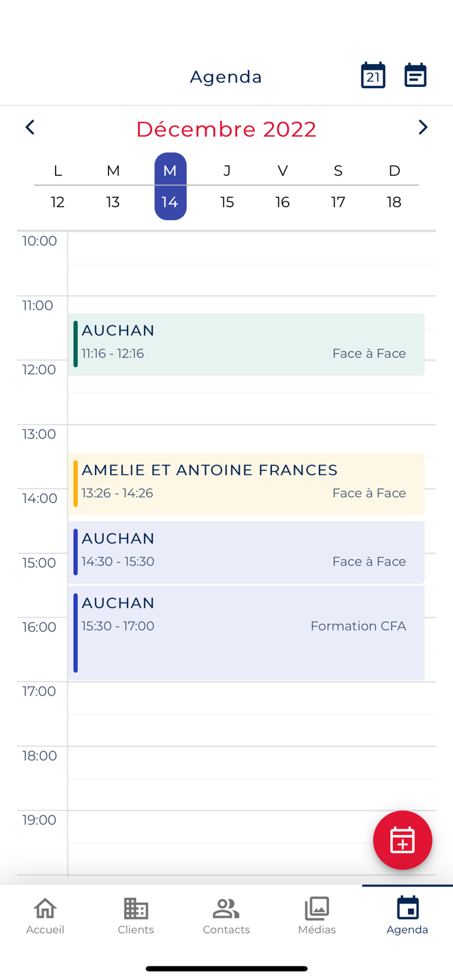Tap the red add event button
The width and height of the screenshot is (453, 980).
[402, 840]
